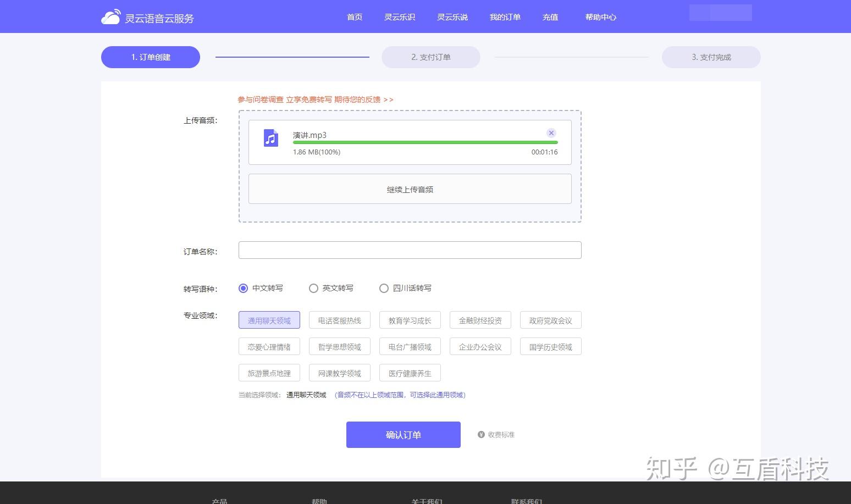Select 中文转写 radio button
Viewport: 851px width, 504px height.
244,289
